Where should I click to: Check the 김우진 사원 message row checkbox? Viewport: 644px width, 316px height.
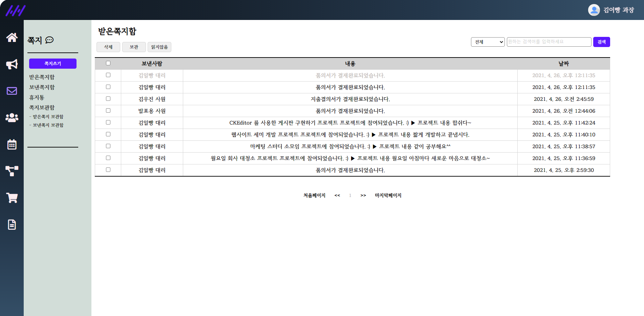point(108,99)
